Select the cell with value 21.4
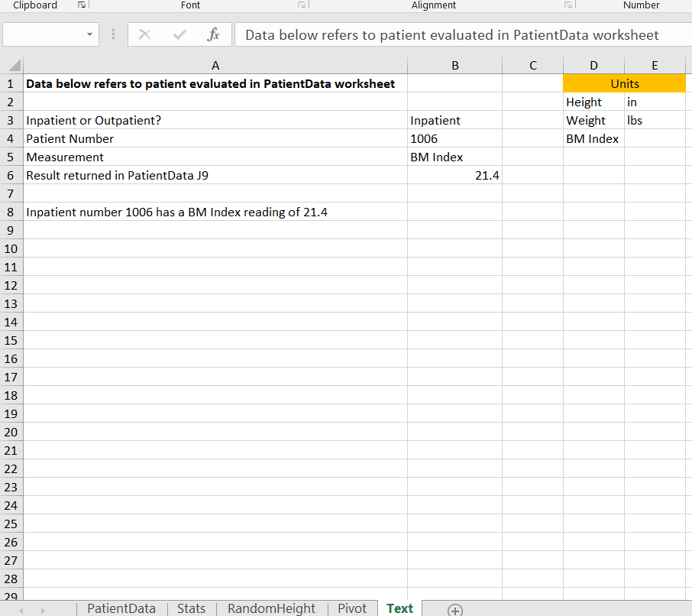 coord(455,175)
